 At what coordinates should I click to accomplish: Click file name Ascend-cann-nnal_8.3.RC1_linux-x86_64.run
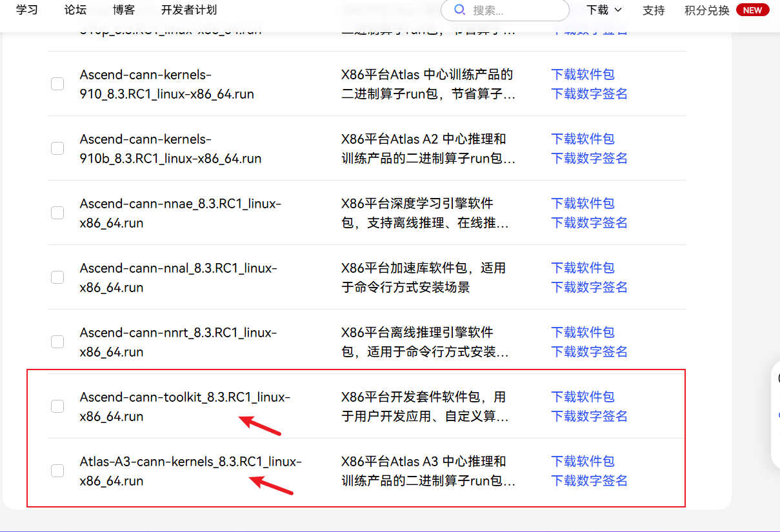tap(179, 277)
